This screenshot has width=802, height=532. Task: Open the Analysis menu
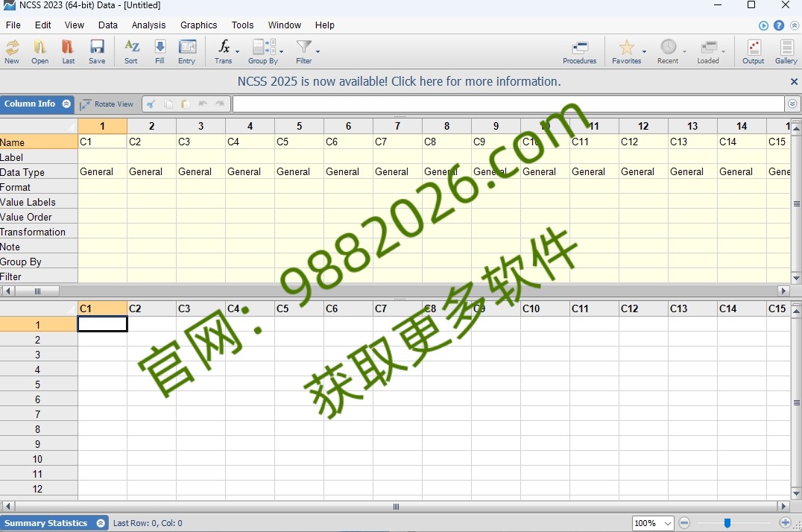pyautogui.click(x=149, y=25)
